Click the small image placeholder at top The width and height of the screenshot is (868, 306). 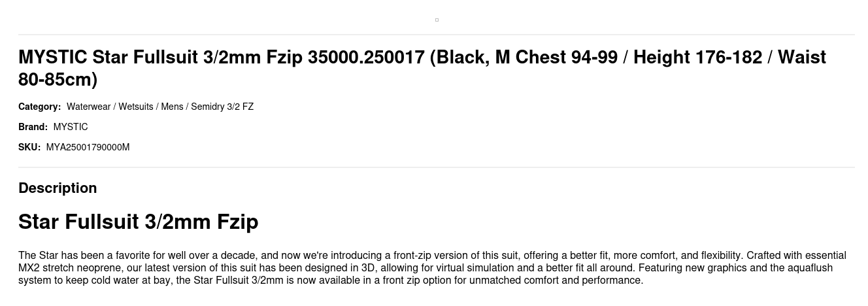(x=437, y=20)
